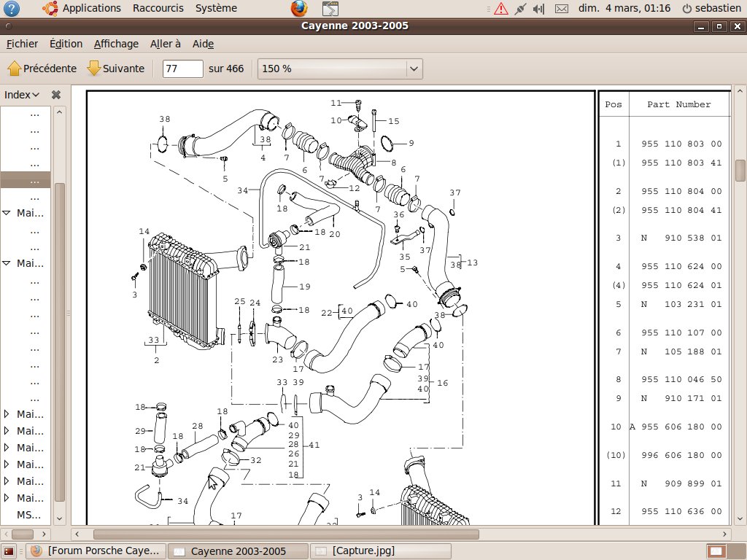The image size is (747, 560).
Task: Expand the last collapsed Mai... entry above MS...
Action: [7, 497]
